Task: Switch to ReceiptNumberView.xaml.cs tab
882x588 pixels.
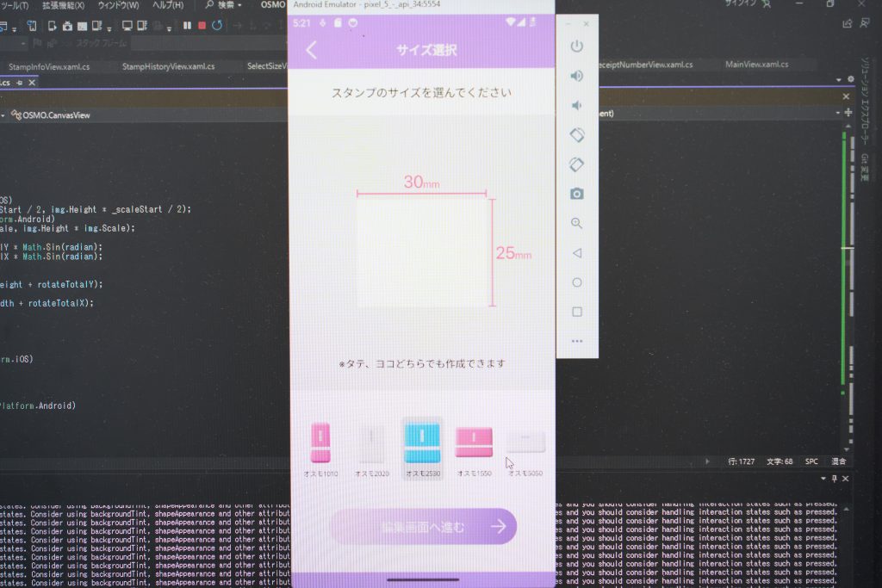Action: pyautogui.click(x=646, y=65)
